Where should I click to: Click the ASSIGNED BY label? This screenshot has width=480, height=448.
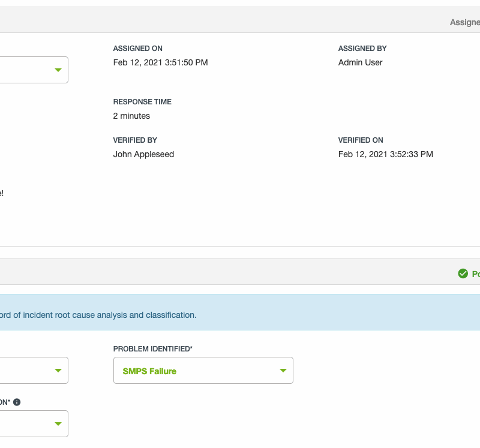(362, 49)
